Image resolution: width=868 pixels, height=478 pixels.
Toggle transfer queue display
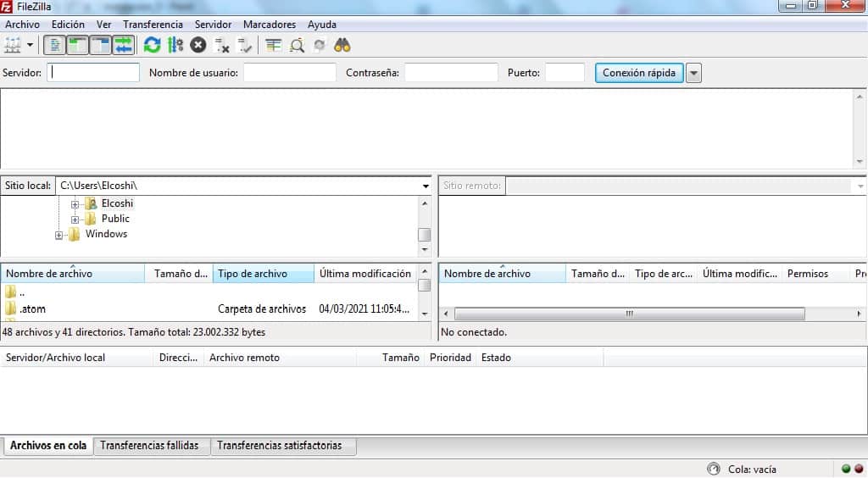click(124, 45)
